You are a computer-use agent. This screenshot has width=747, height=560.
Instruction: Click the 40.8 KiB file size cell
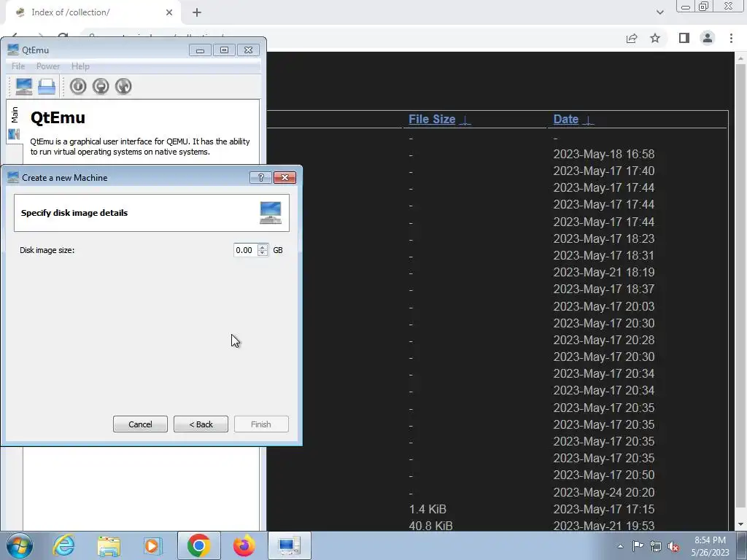pos(430,526)
